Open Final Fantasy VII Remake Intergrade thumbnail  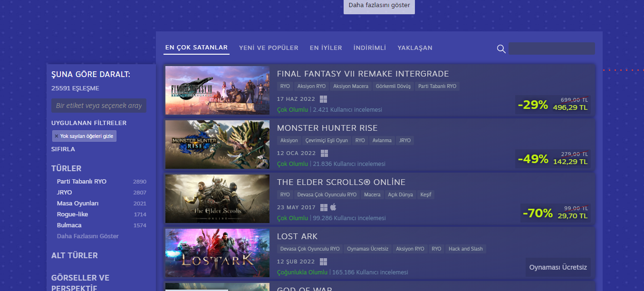coord(218,90)
